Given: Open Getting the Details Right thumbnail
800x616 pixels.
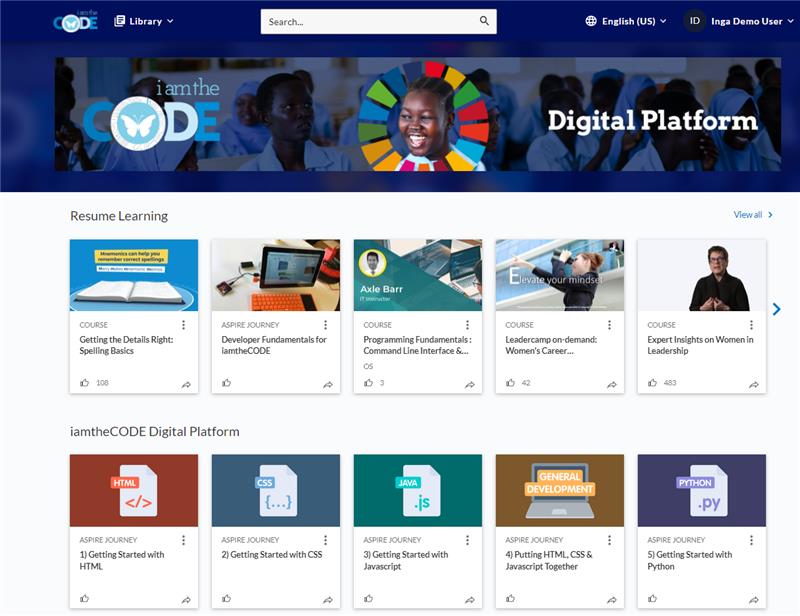Looking at the screenshot, I should click(134, 275).
